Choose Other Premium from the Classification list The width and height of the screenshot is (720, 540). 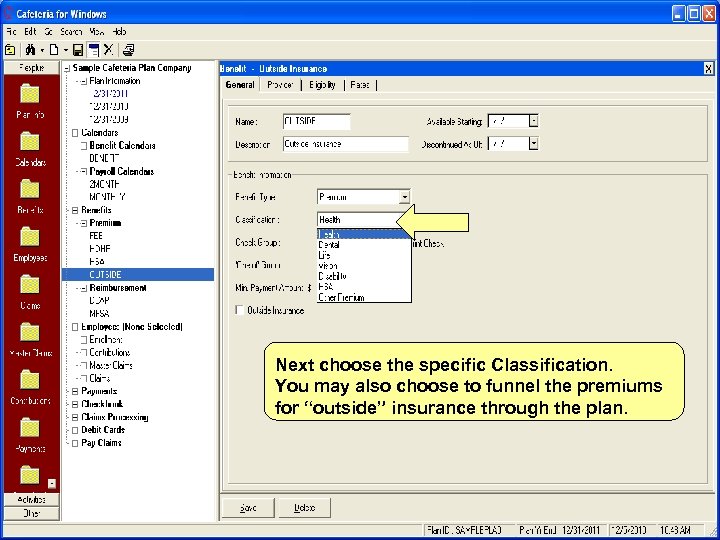364,298
